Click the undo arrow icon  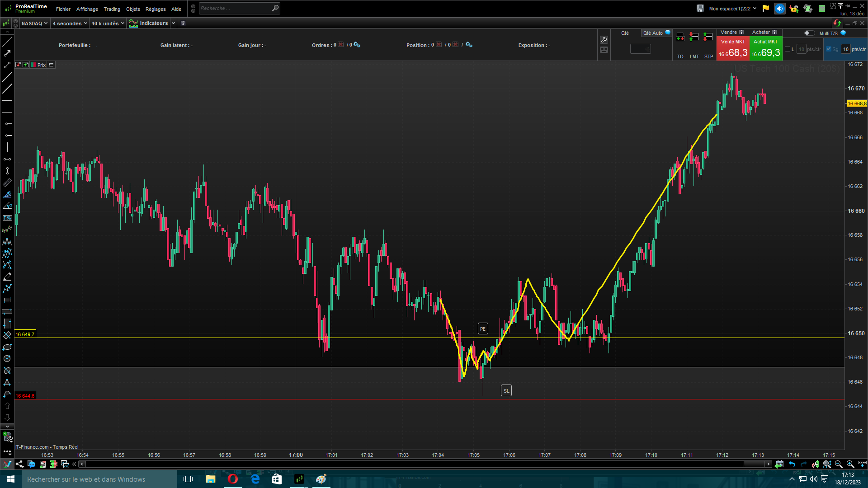pyautogui.click(x=792, y=464)
